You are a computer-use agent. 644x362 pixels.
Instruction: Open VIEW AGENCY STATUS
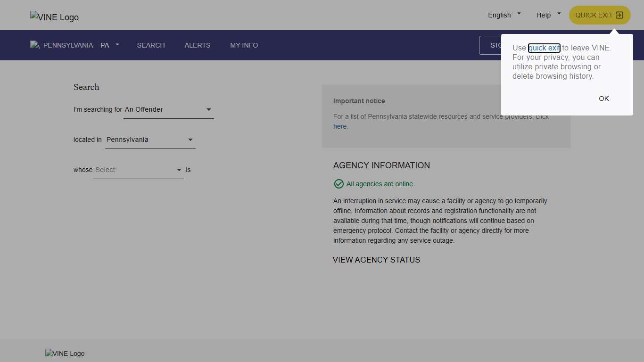coord(376,260)
